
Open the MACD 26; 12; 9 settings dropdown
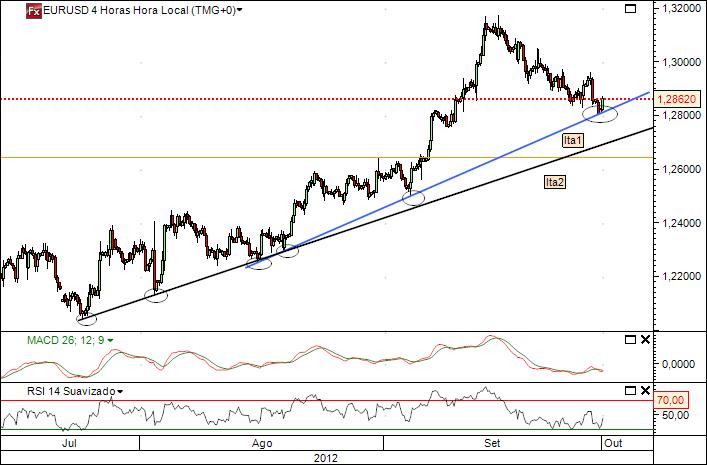click(x=110, y=341)
